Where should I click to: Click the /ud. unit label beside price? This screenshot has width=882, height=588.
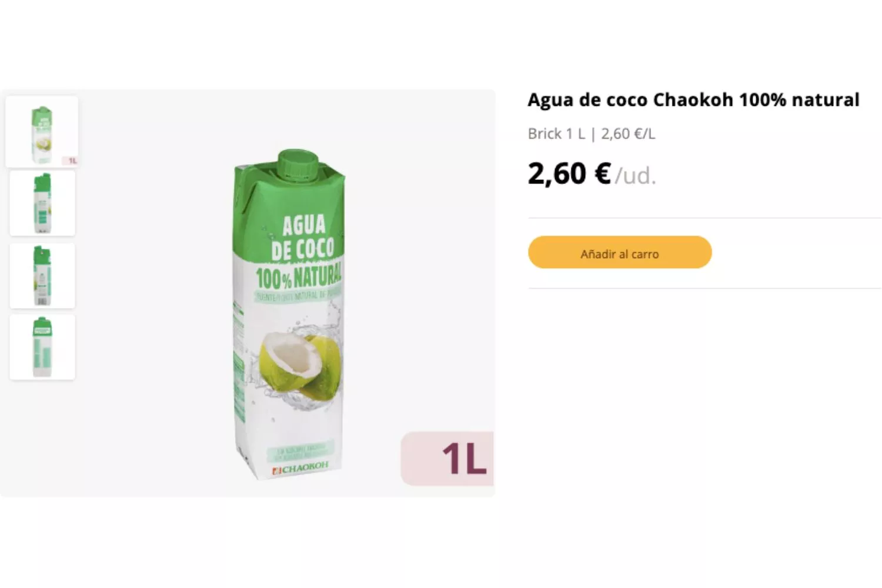coord(636,176)
